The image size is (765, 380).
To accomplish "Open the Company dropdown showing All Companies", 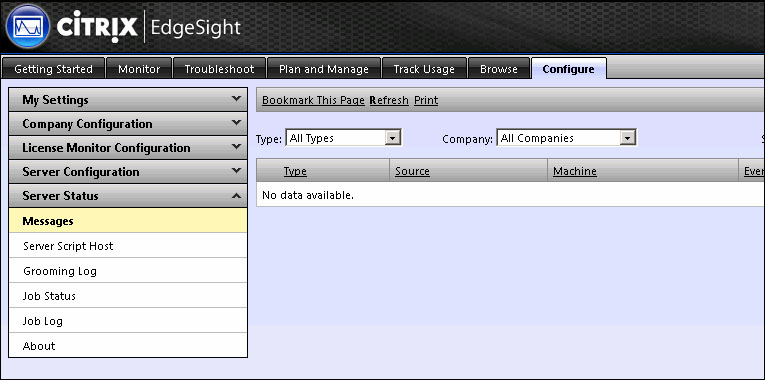I will (x=566, y=138).
